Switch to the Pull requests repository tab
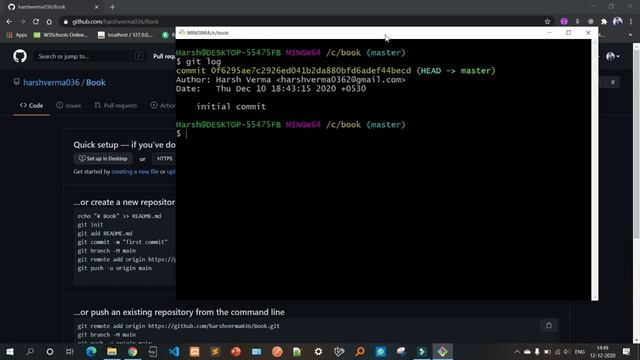The image size is (640, 360). click(x=116, y=105)
